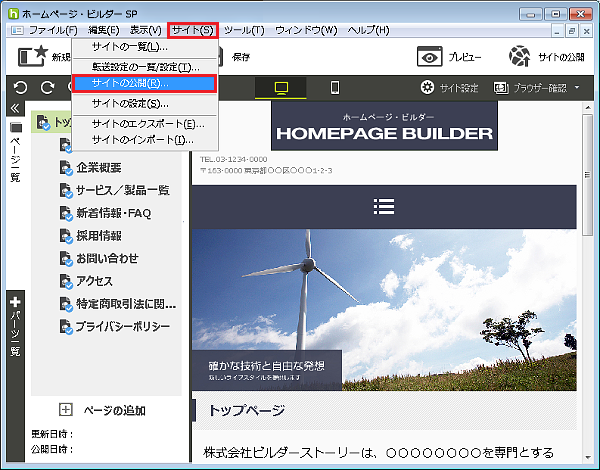This screenshot has height=470, width=600.
Task: Click page icon beside プライバシーポリシー
Action: (66, 327)
